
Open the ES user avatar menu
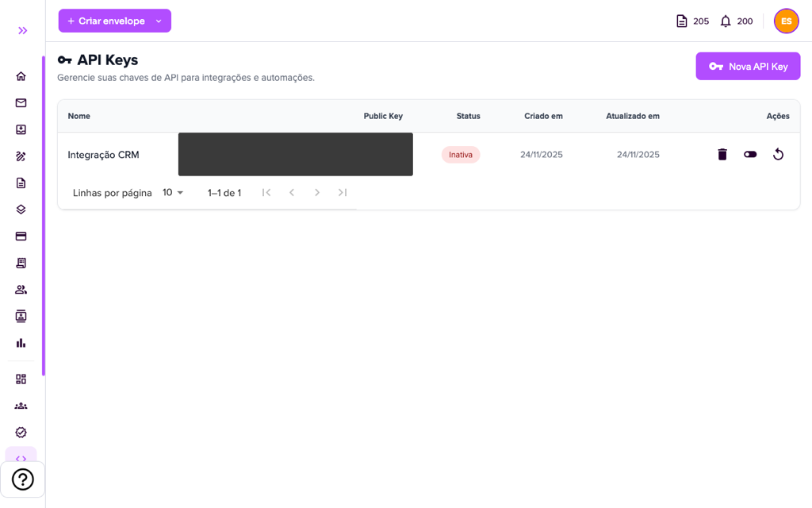click(x=786, y=21)
